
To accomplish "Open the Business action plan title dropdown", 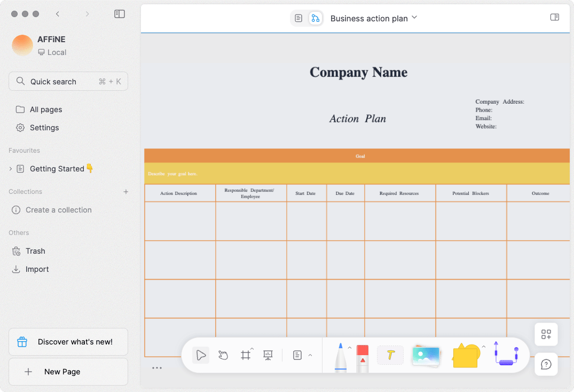I will (414, 18).
